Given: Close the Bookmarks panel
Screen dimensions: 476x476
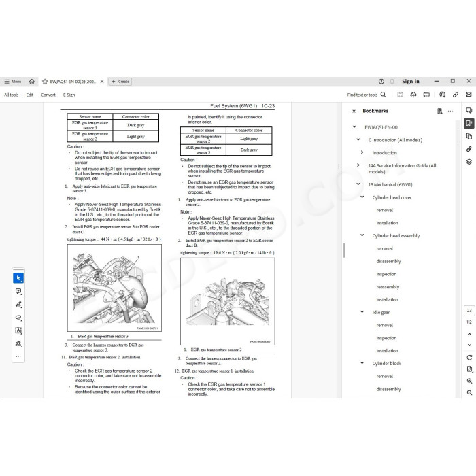Looking at the screenshot, I should click(x=354, y=111).
